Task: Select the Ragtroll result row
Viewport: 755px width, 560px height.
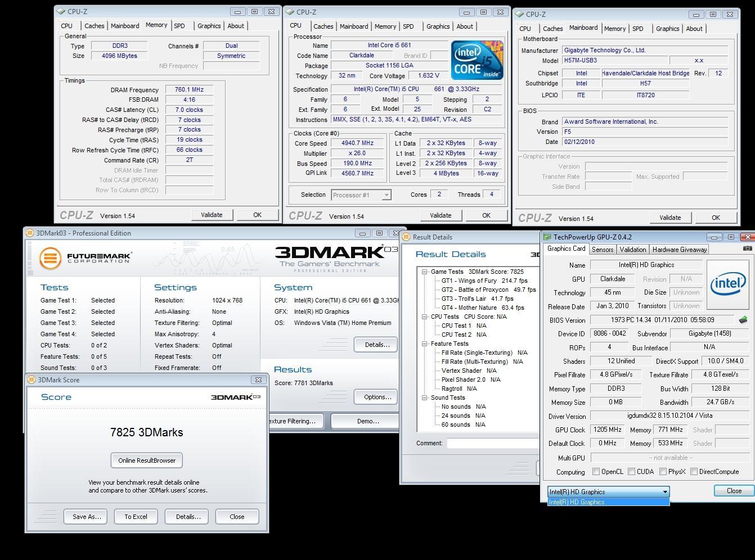Action: pyautogui.click(x=459, y=389)
